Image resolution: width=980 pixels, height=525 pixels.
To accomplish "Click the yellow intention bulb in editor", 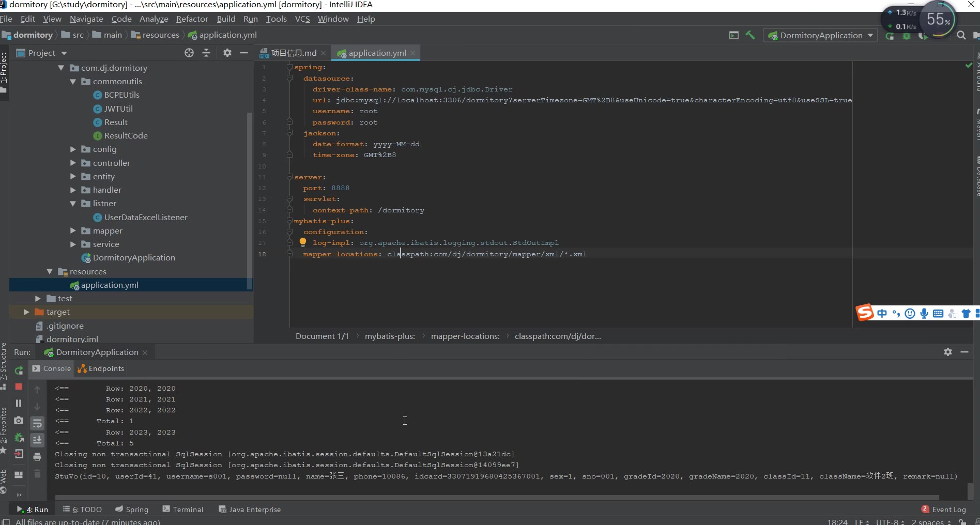I will pyautogui.click(x=303, y=242).
